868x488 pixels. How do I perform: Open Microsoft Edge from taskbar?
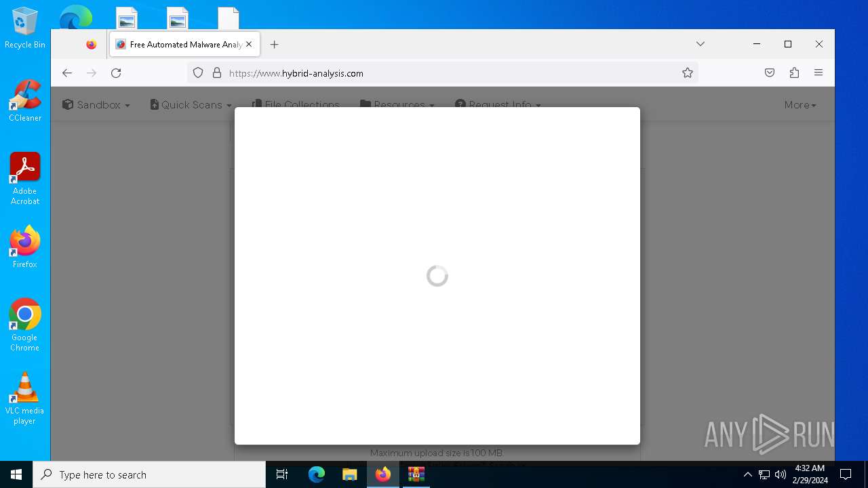click(317, 474)
